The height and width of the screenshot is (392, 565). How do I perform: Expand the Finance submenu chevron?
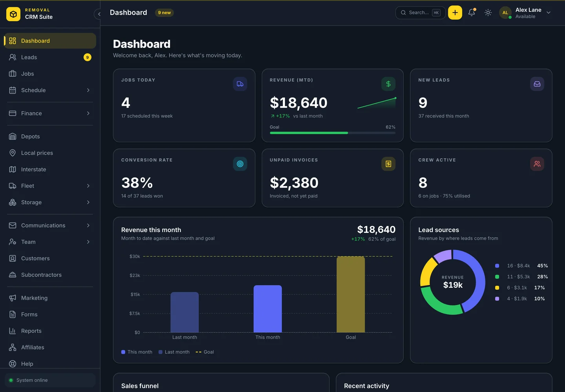click(x=88, y=113)
